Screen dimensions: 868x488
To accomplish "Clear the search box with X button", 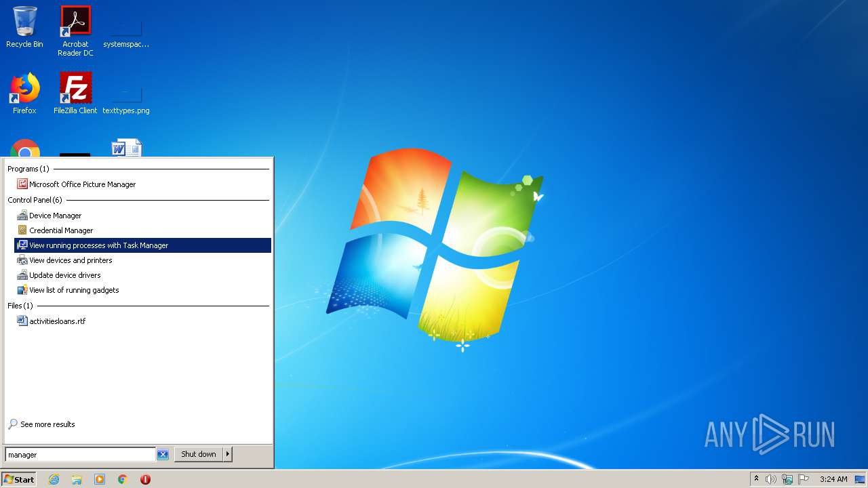I will tap(163, 455).
